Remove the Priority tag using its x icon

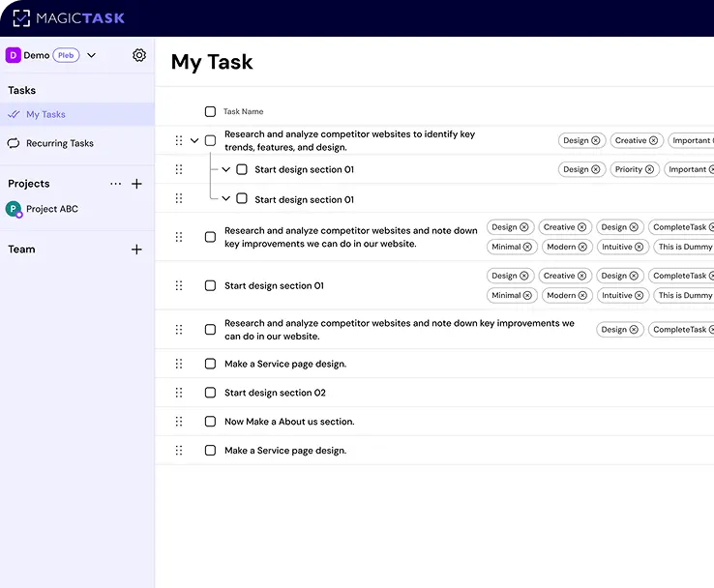pyautogui.click(x=649, y=169)
